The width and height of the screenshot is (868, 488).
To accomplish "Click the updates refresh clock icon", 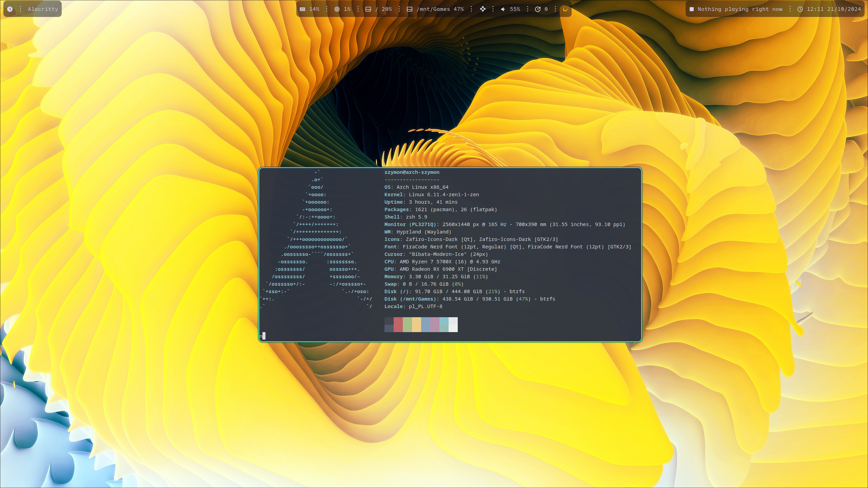I will click(537, 9).
